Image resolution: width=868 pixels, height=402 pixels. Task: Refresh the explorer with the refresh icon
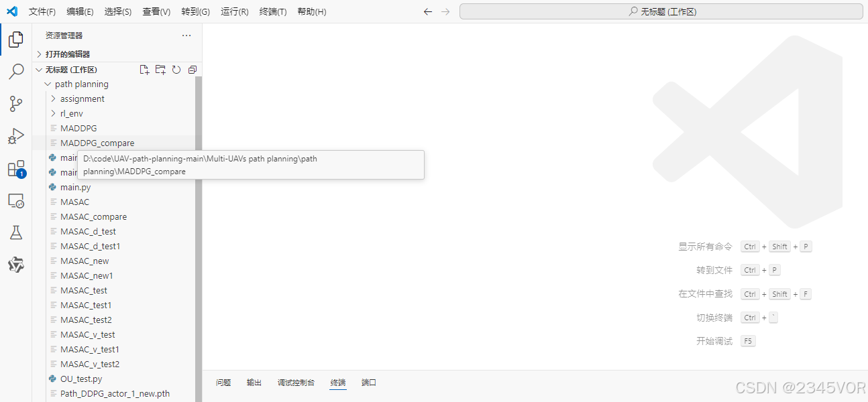(176, 70)
